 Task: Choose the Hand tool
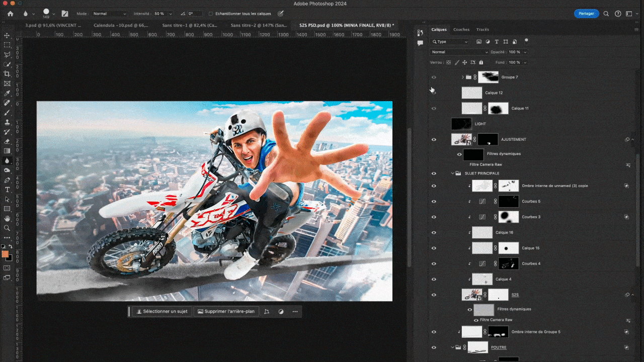[7, 218]
